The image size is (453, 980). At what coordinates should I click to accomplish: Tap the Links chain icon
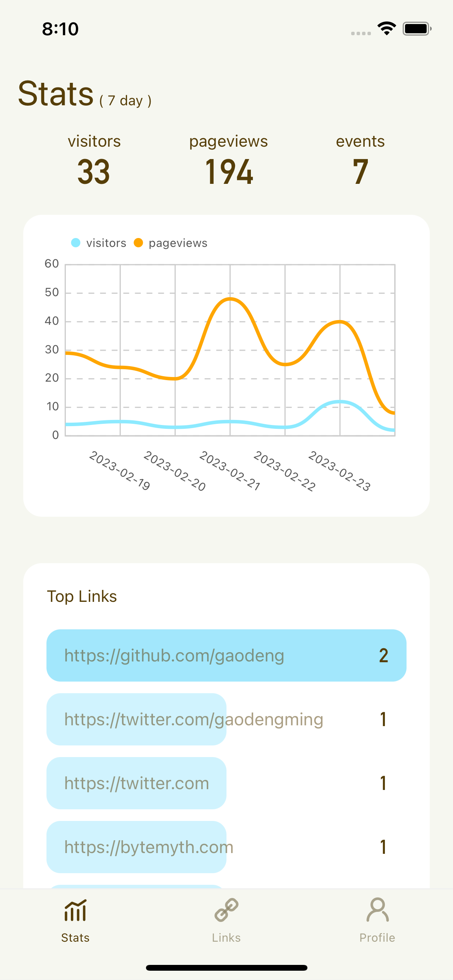click(226, 910)
